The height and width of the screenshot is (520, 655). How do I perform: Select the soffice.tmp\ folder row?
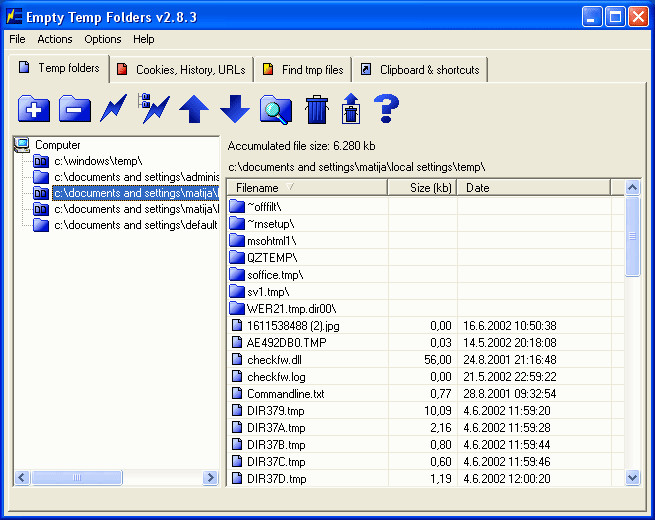point(425,274)
